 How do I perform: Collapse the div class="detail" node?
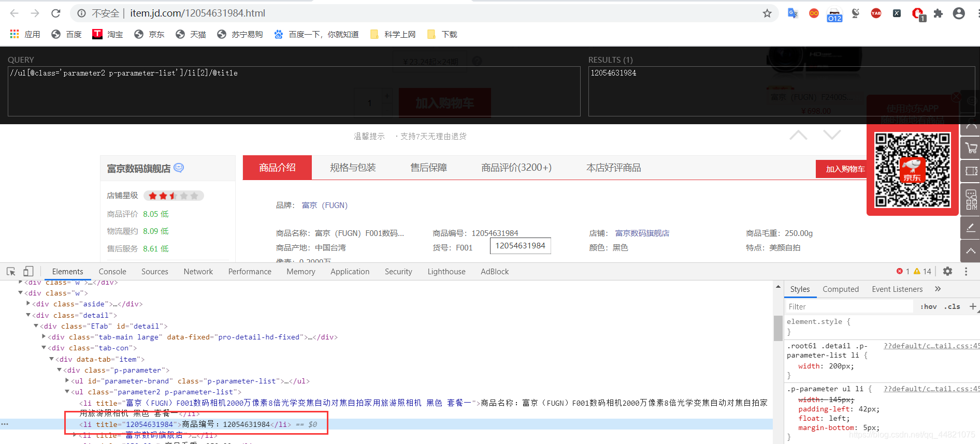[28, 315]
